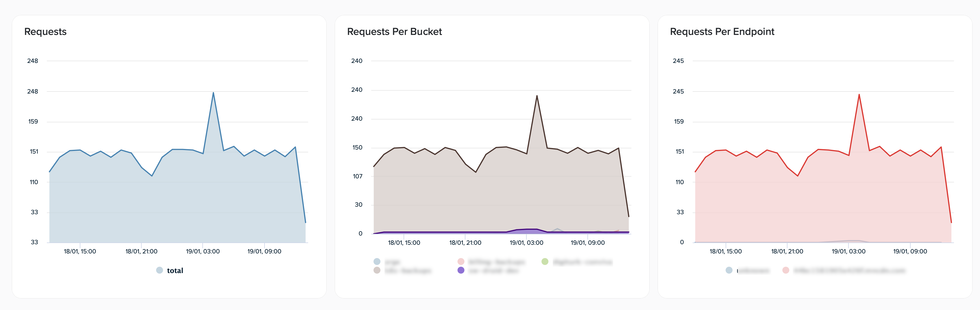Click the light-blue legend swatch under Requests Per Bucket
The image size is (980, 310).
377,262
